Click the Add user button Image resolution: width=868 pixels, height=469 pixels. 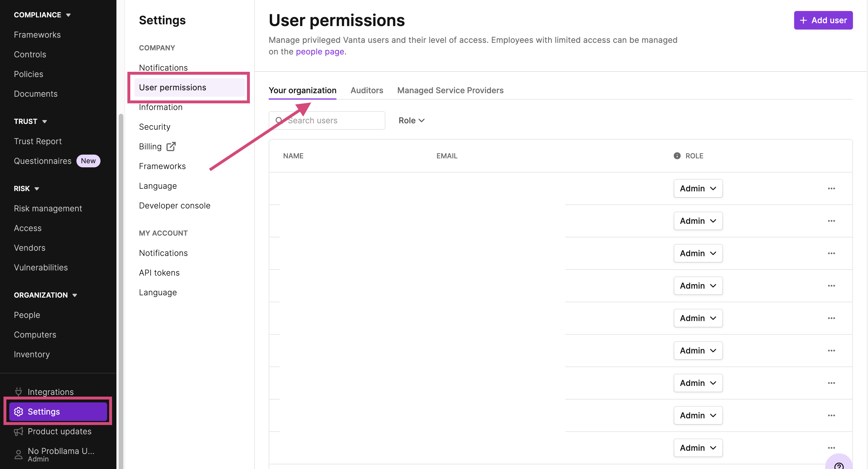coord(823,20)
